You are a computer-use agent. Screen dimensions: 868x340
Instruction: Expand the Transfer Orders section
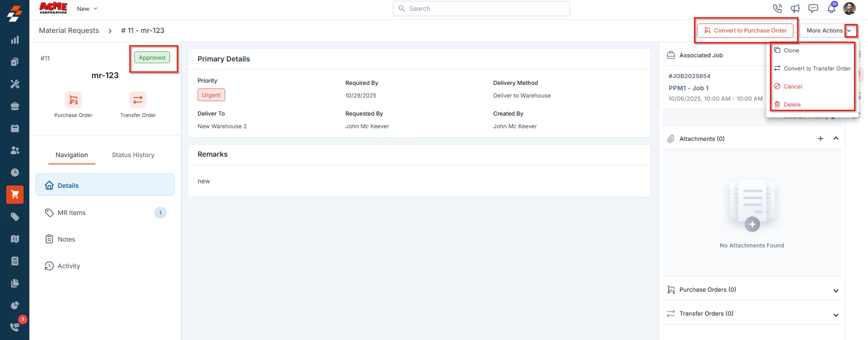pyautogui.click(x=836, y=315)
